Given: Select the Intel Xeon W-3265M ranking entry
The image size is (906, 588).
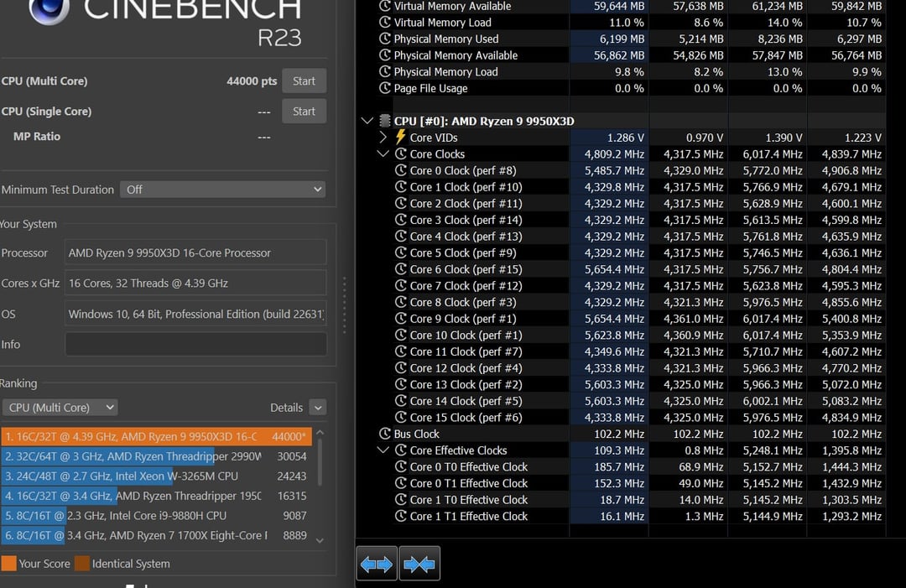Looking at the screenshot, I should click(157, 476).
